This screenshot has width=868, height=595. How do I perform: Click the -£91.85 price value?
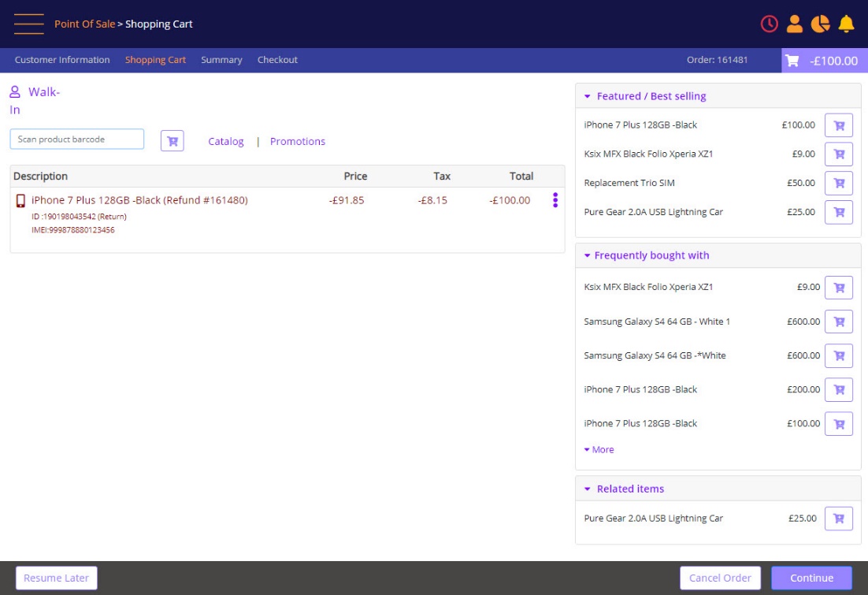[347, 200]
